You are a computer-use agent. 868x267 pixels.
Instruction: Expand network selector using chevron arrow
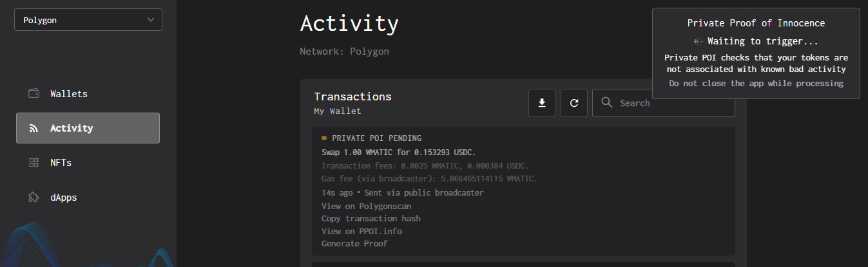[151, 20]
